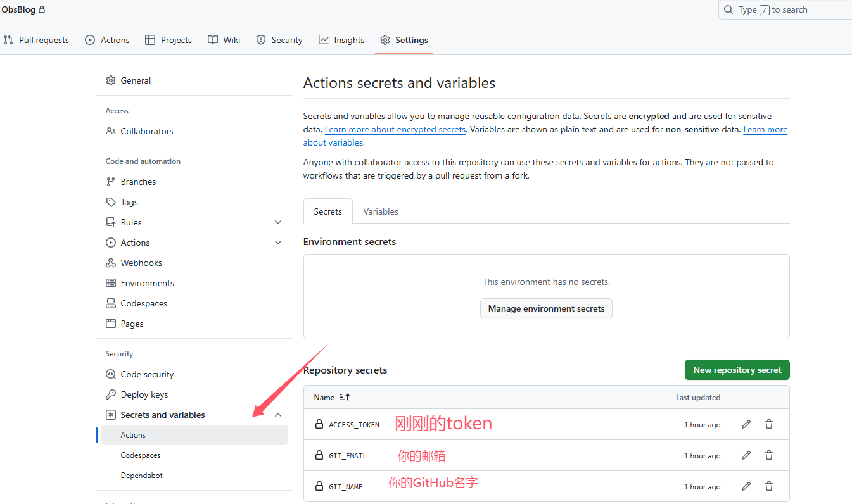Delete the GIT_NAME secret
Screen dimensions: 852x504
coord(769,486)
